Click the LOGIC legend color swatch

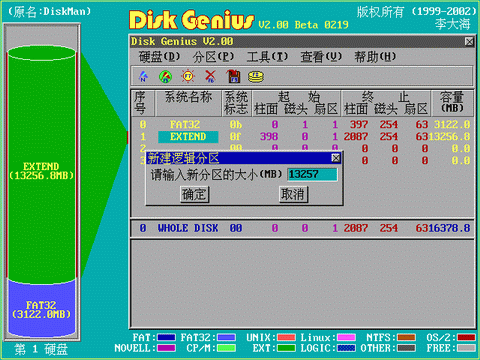tap(346, 348)
